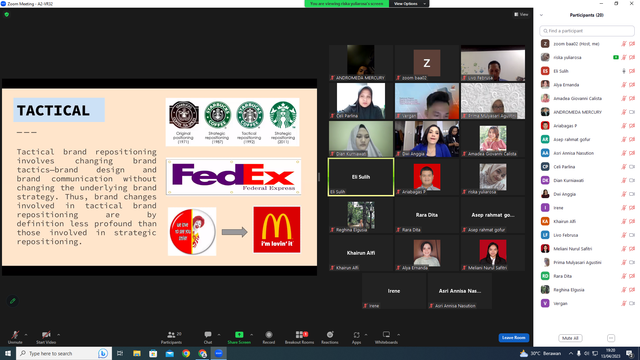
Task: Select Dwi Anggia's video tile
Action: pos(427,139)
